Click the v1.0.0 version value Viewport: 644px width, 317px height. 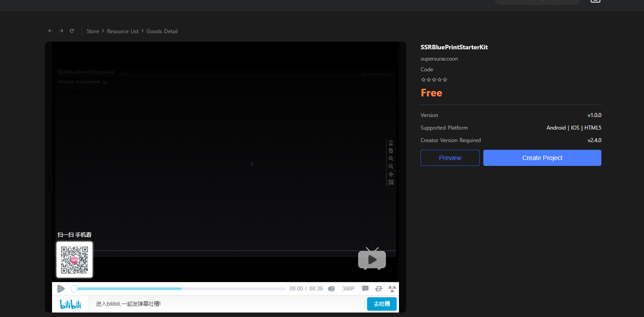[594, 115]
